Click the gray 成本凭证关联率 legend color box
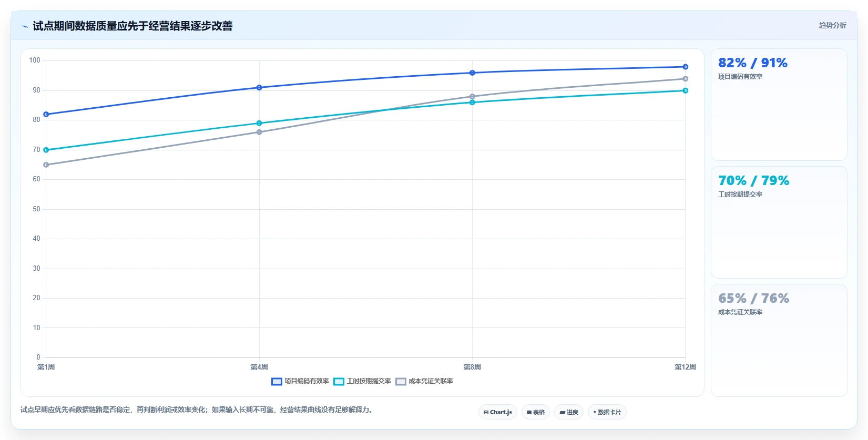 [x=401, y=382]
